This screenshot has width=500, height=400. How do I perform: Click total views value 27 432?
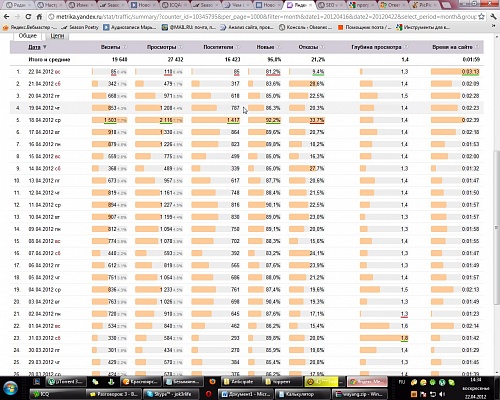175,60
